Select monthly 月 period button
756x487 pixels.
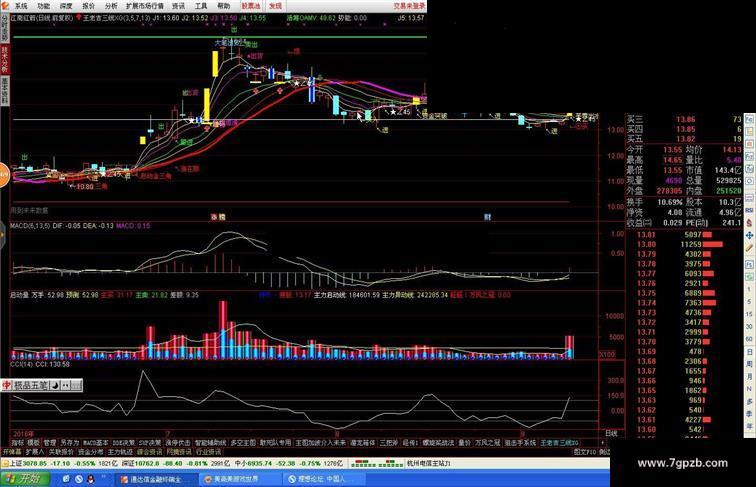(749, 376)
